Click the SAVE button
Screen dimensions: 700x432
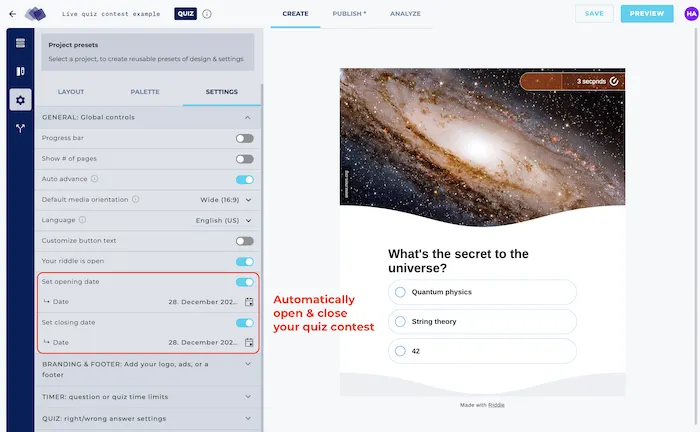pyautogui.click(x=594, y=14)
